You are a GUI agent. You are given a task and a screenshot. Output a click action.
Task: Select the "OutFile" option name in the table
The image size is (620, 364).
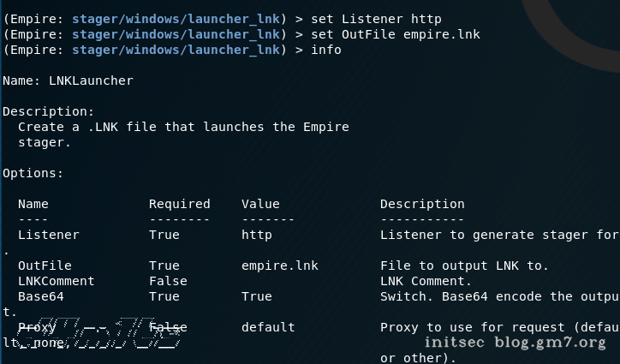tap(45, 266)
